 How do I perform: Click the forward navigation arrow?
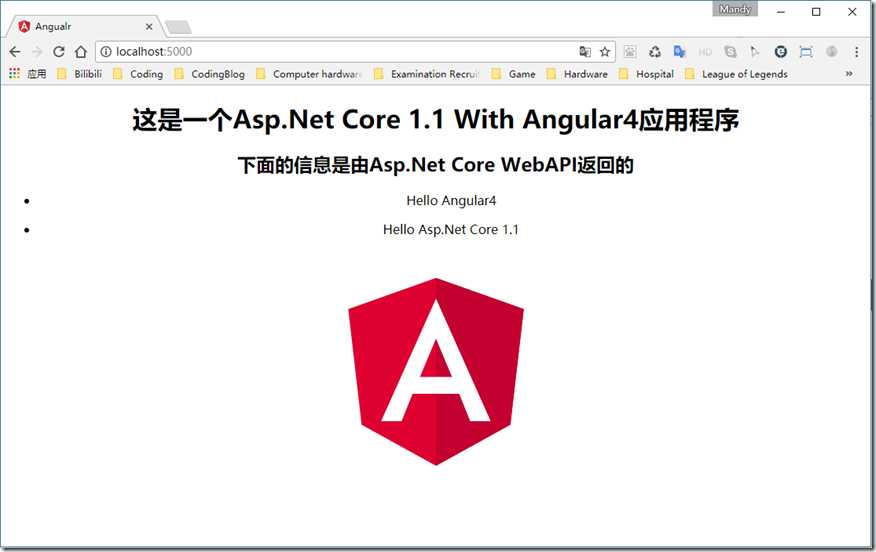point(37,52)
